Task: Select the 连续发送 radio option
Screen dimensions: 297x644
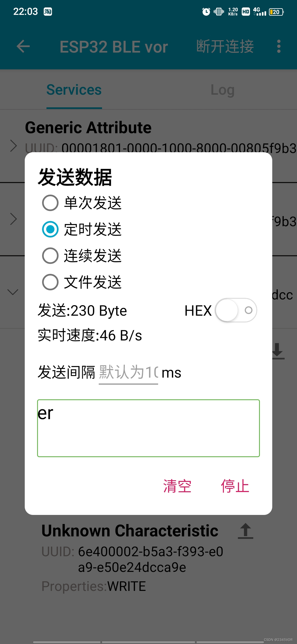Action: 82,256
